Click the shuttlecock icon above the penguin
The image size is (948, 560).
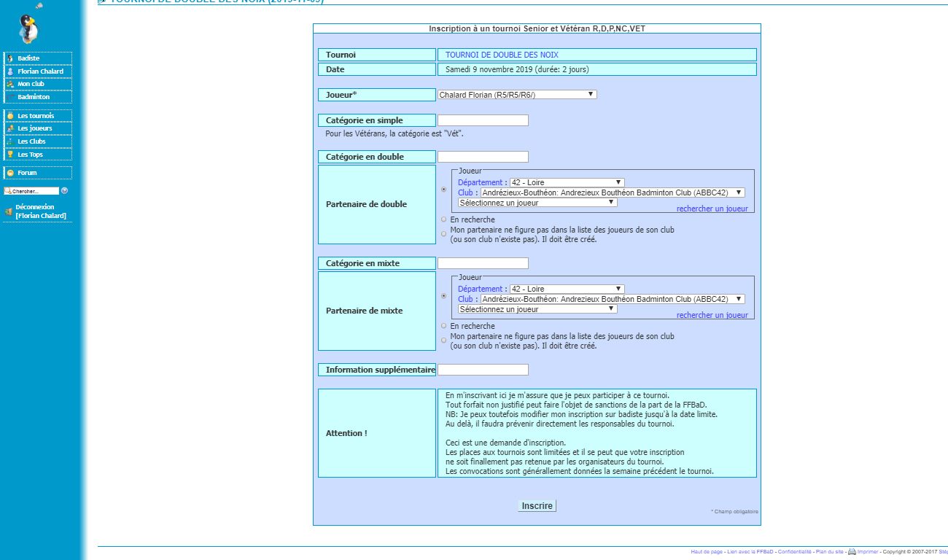pyautogui.click(x=39, y=6)
